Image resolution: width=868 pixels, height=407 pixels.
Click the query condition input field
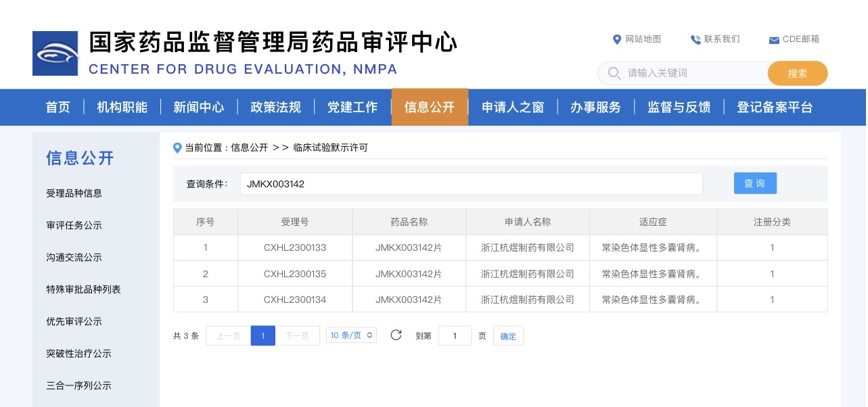[x=471, y=184]
